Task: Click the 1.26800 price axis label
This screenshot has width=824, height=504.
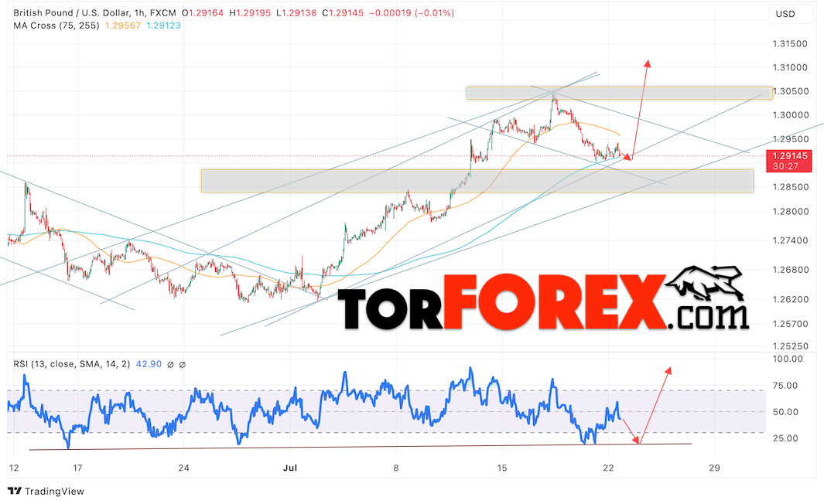Action: pos(790,270)
